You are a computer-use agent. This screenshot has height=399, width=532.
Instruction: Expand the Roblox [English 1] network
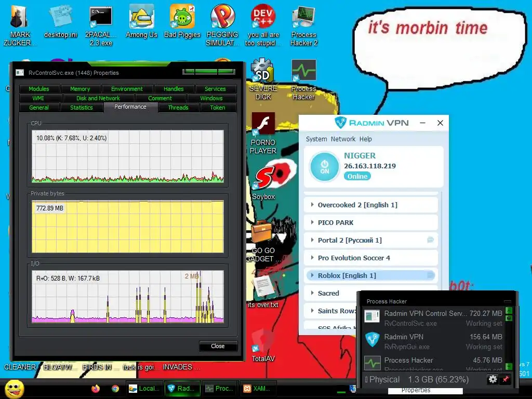click(312, 275)
